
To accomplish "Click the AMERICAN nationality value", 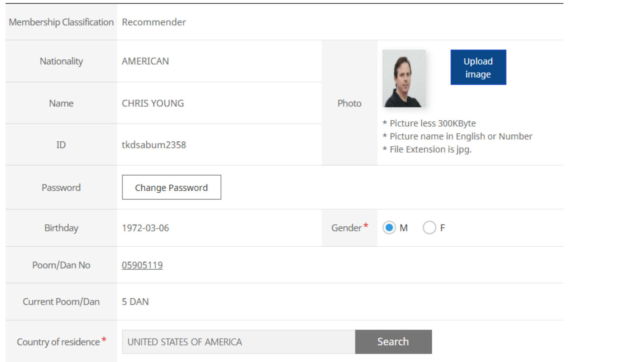I will 145,61.
